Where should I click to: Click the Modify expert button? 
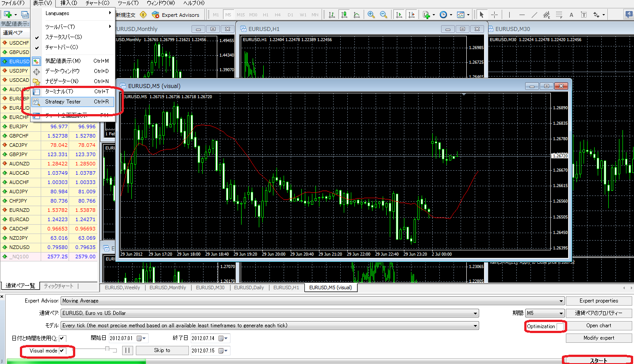[599, 338]
